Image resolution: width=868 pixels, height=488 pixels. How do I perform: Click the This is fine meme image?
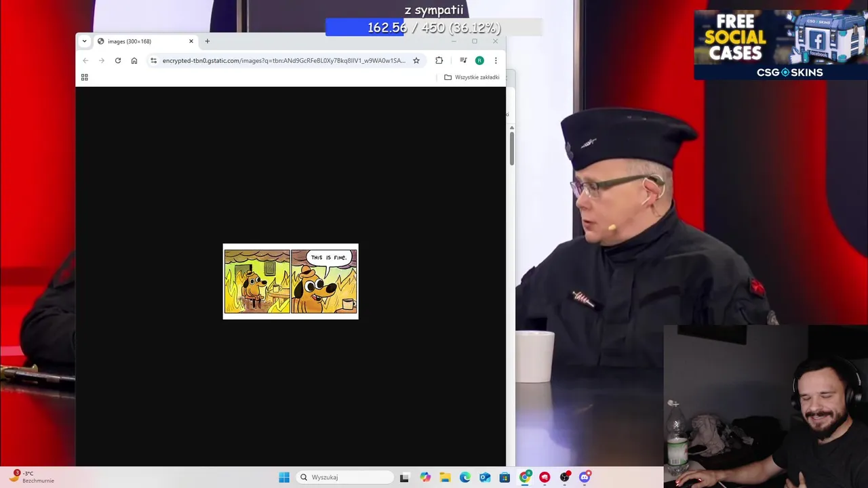click(x=291, y=281)
